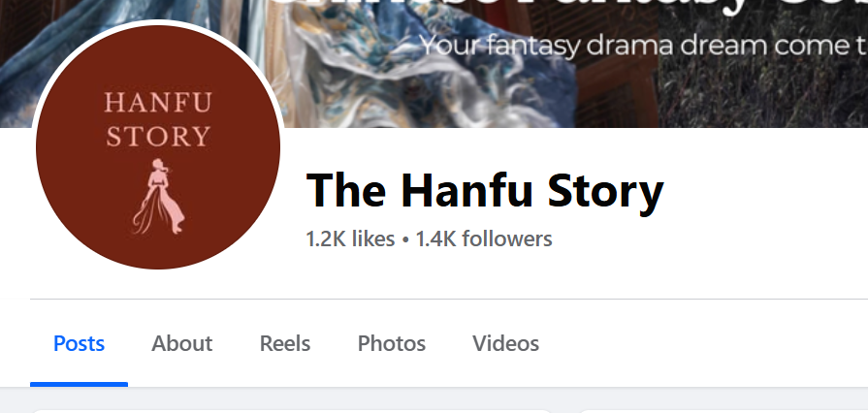Open the round Hanfu Story profile picture

point(158,146)
